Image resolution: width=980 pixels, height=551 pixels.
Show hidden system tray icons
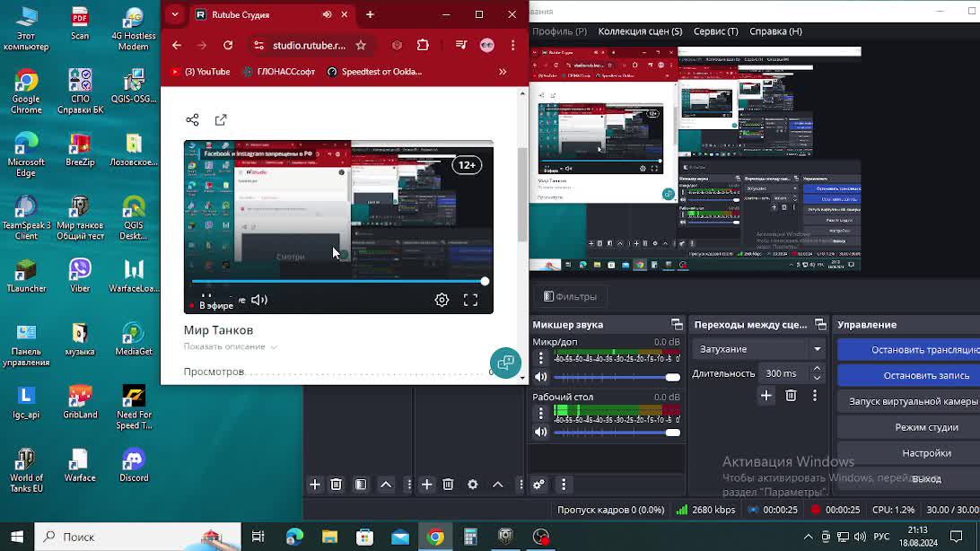point(808,537)
